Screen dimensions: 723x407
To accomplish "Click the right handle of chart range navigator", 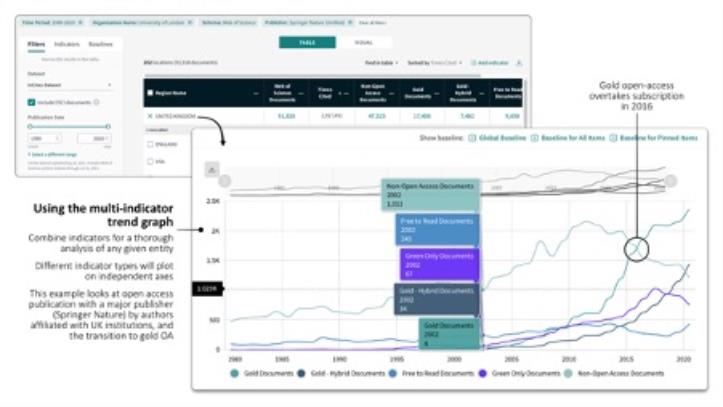I will 670,181.
